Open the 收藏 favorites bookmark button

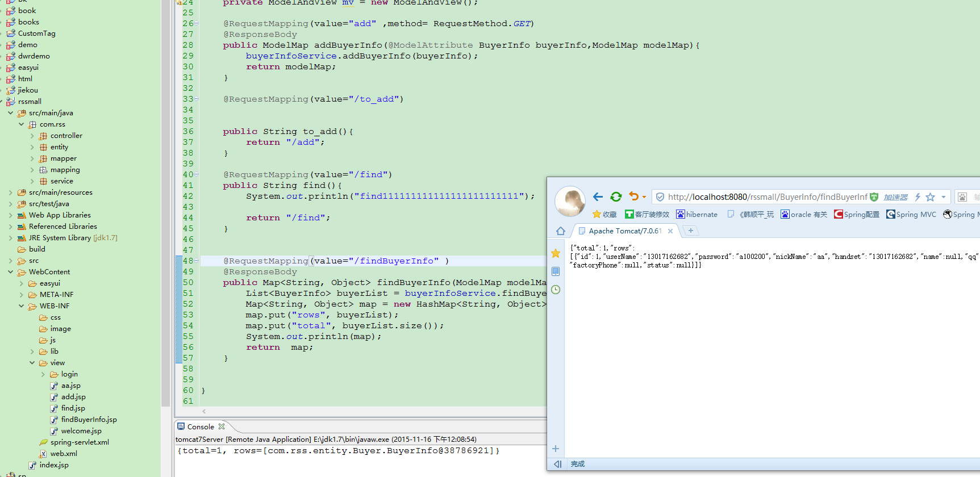[604, 214]
